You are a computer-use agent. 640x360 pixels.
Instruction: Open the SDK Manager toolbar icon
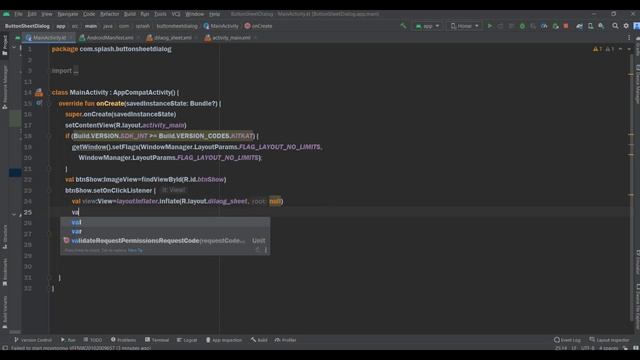click(601, 26)
